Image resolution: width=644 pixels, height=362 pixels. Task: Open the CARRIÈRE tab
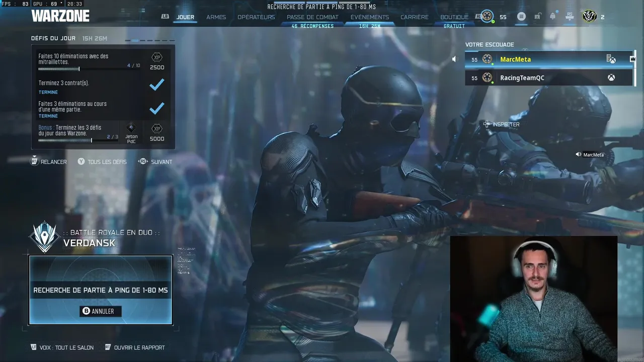(415, 17)
